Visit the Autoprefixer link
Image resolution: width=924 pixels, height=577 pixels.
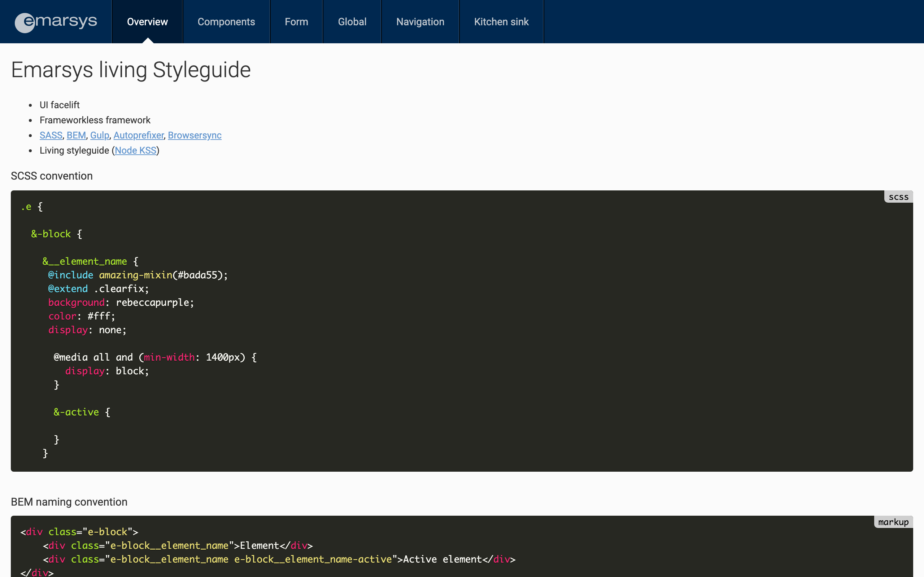coord(138,136)
